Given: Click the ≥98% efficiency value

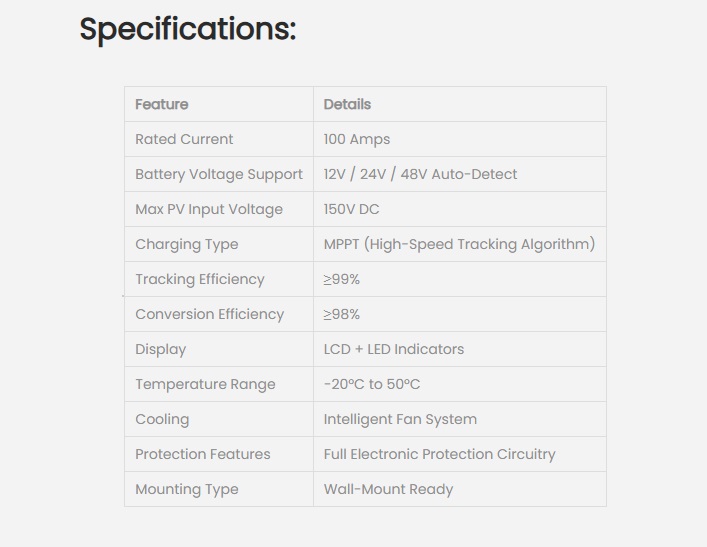Looking at the screenshot, I should click(342, 314).
